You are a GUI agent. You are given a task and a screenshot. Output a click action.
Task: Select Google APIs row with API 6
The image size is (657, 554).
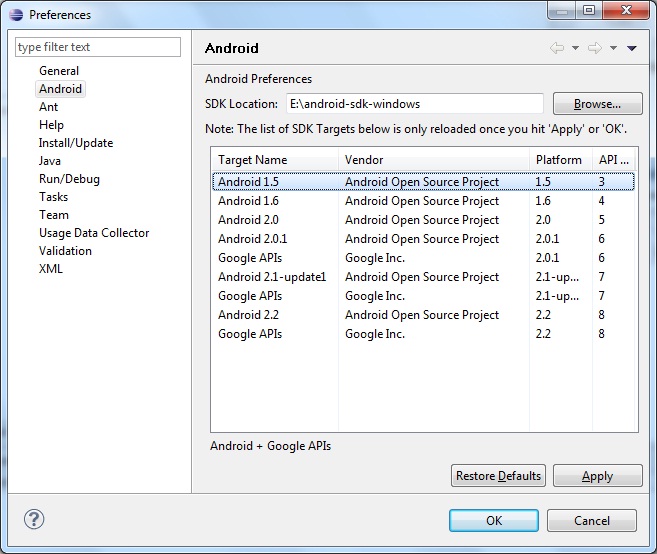point(423,258)
